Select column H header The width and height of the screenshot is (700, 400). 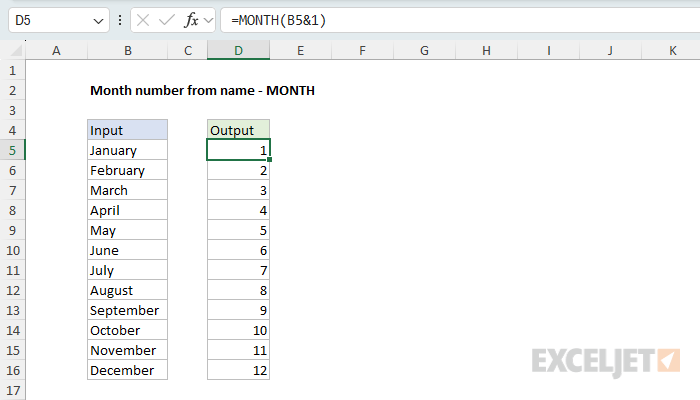(487, 50)
